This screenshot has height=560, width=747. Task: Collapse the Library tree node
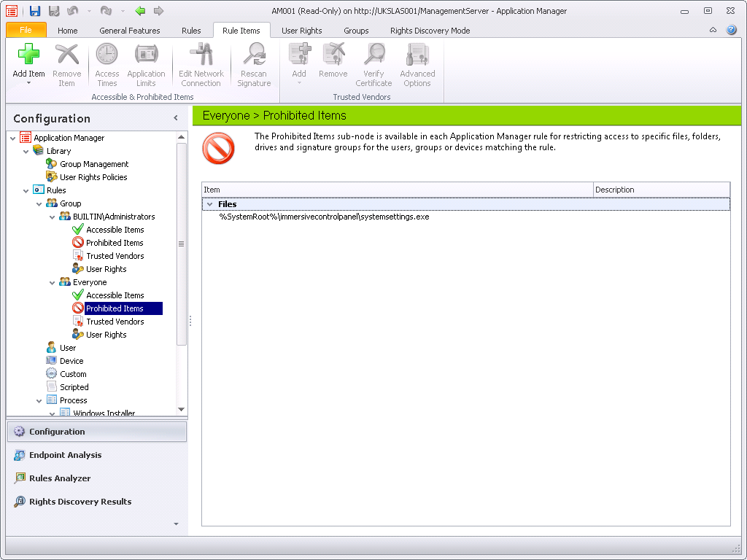[26, 152]
